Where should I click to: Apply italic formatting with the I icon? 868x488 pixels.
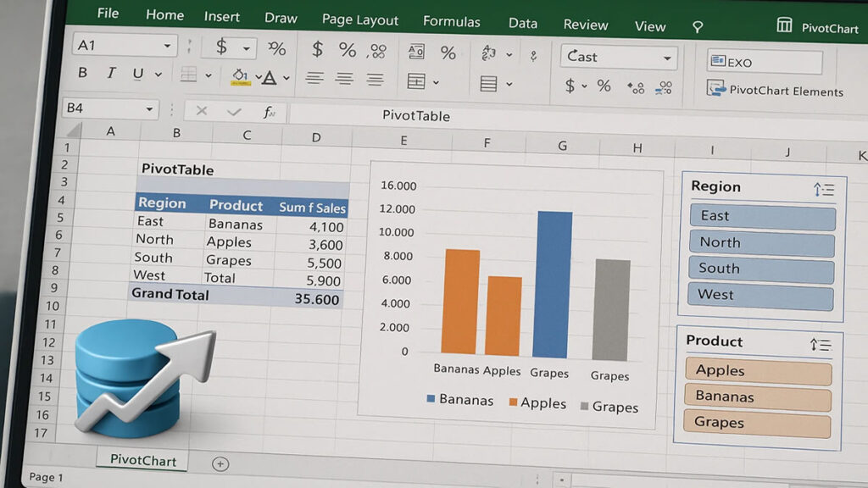[x=110, y=74]
